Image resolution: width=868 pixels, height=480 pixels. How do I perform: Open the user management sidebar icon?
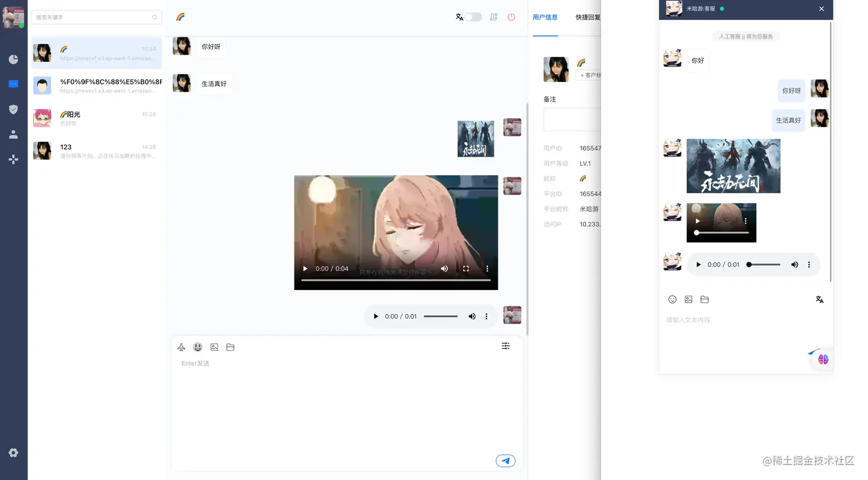(13, 134)
